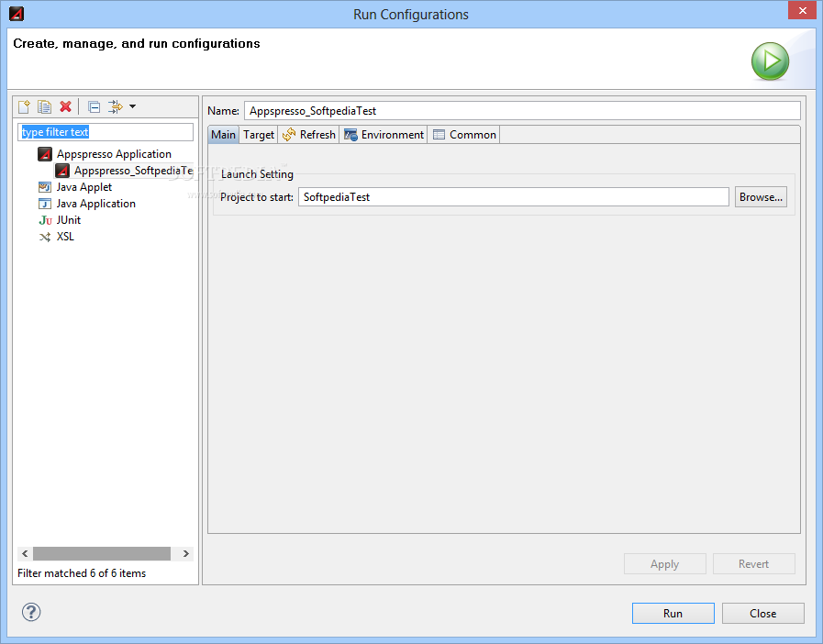
Task: Open the Refresh tab
Action: click(x=308, y=135)
